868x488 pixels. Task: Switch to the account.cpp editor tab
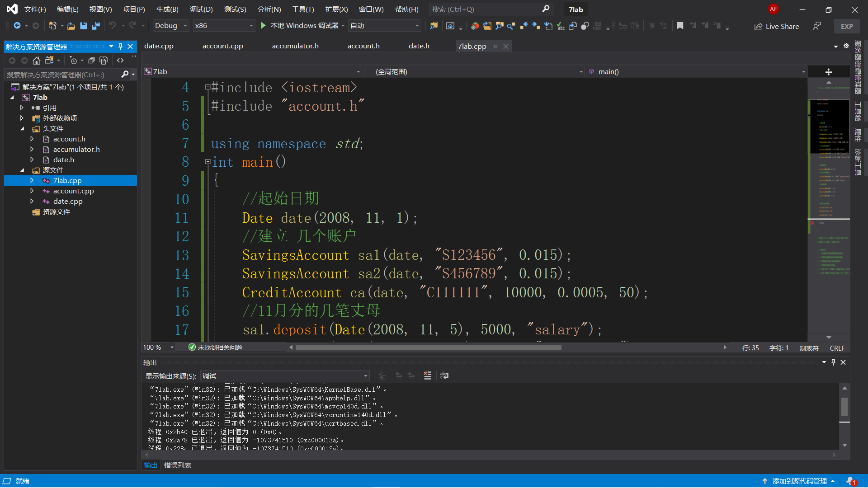tap(222, 46)
